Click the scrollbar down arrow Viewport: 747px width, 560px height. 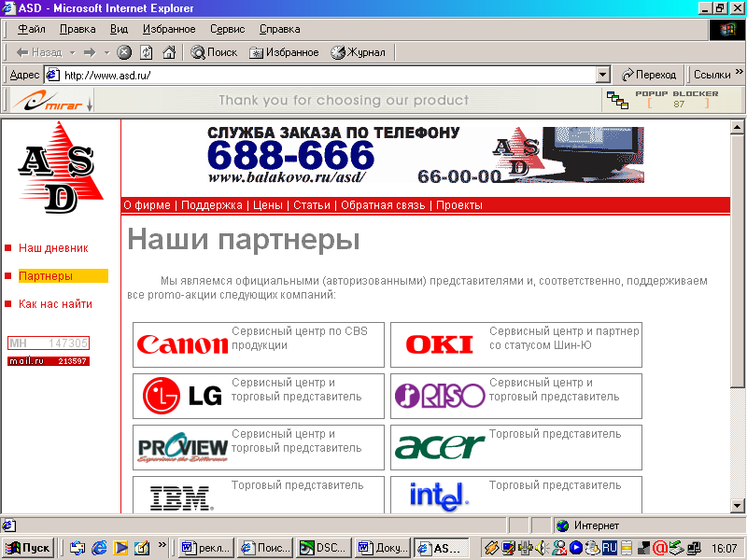(737, 506)
